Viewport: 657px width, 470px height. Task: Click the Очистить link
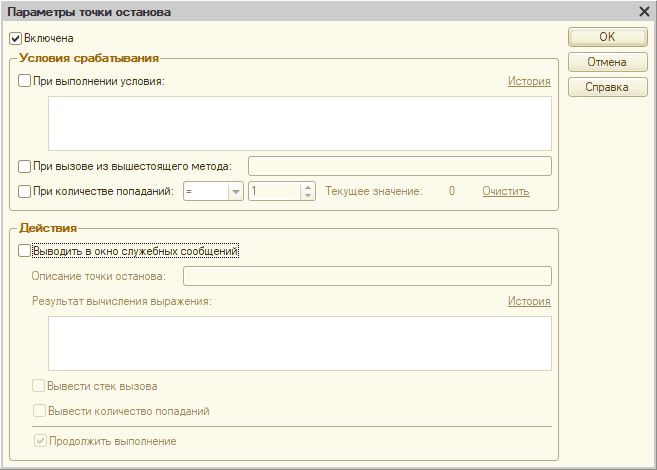tap(505, 191)
